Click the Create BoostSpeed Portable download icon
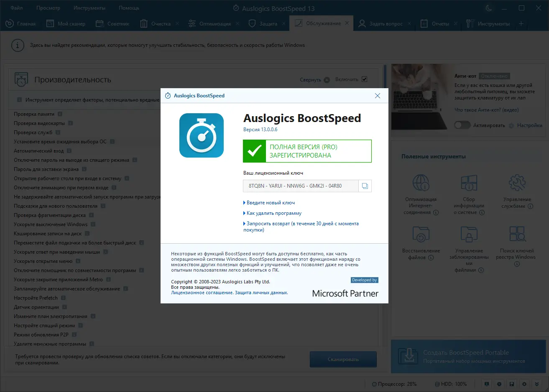This screenshot has height=392, width=549. point(408,356)
